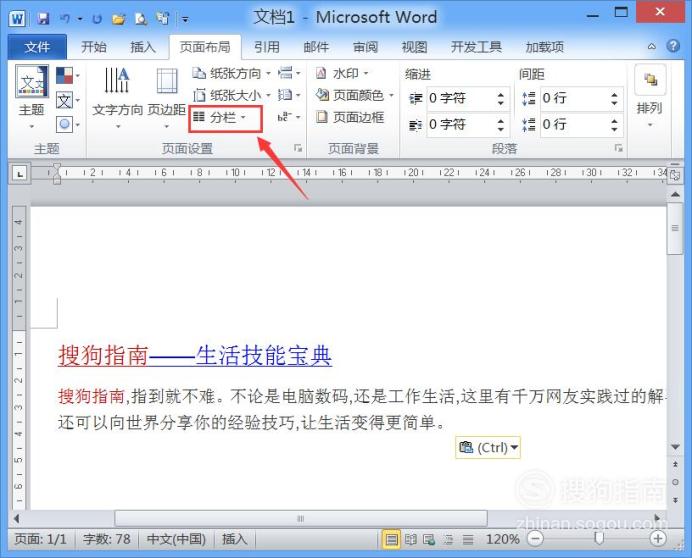
Task: Switch to the 审阅 tab
Action: 365,47
